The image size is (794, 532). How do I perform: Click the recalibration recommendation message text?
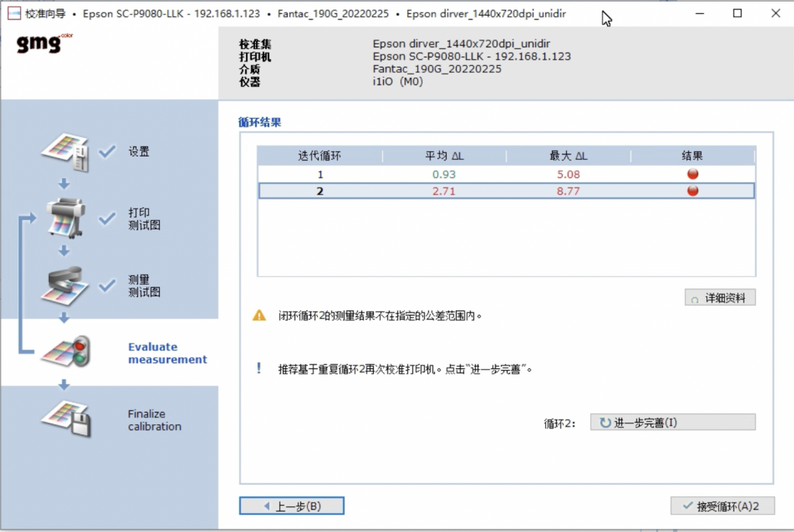point(405,369)
